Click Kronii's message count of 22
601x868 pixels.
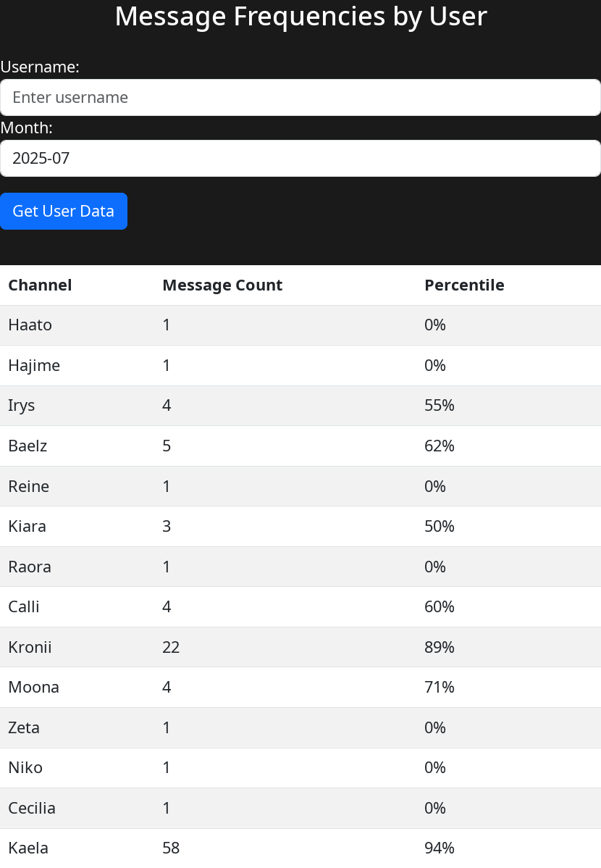click(x=171, y=647)
